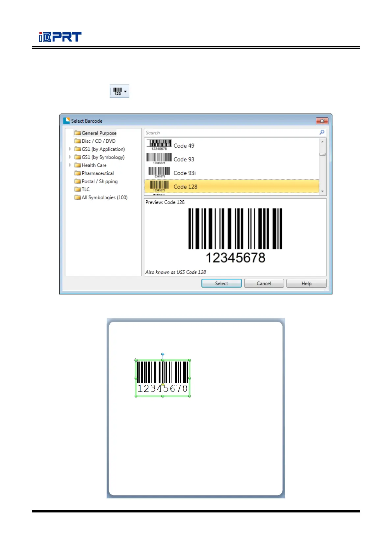
Task: Click the barcode list scrollbar thumb
Action: tap(322, 154)
